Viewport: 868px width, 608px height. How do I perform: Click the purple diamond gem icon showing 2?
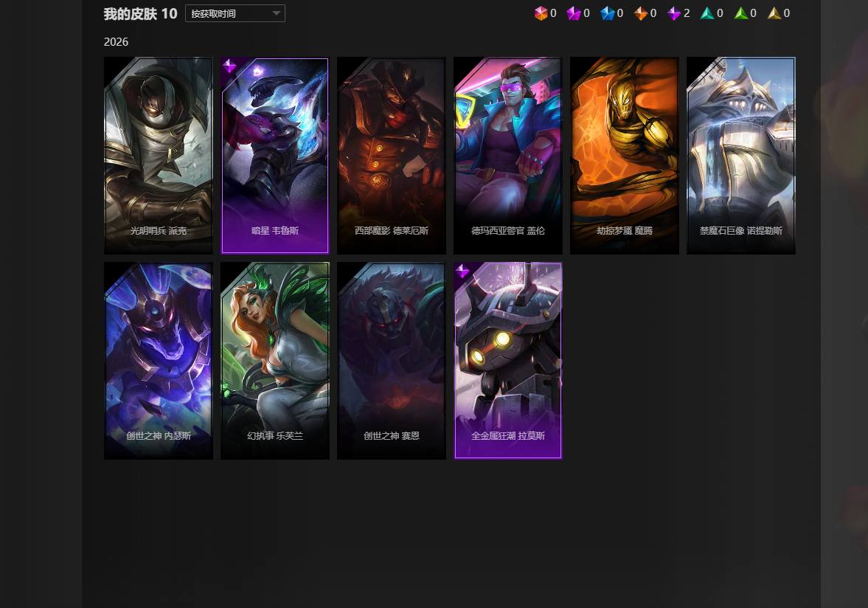click(x=674, y=13)
